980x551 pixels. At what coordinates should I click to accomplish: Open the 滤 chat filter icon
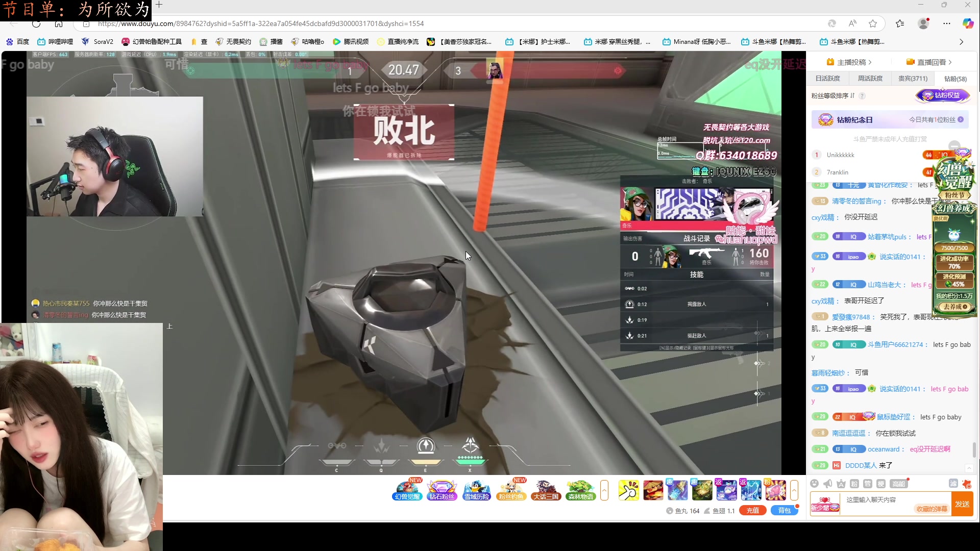[x=953, y=484]
